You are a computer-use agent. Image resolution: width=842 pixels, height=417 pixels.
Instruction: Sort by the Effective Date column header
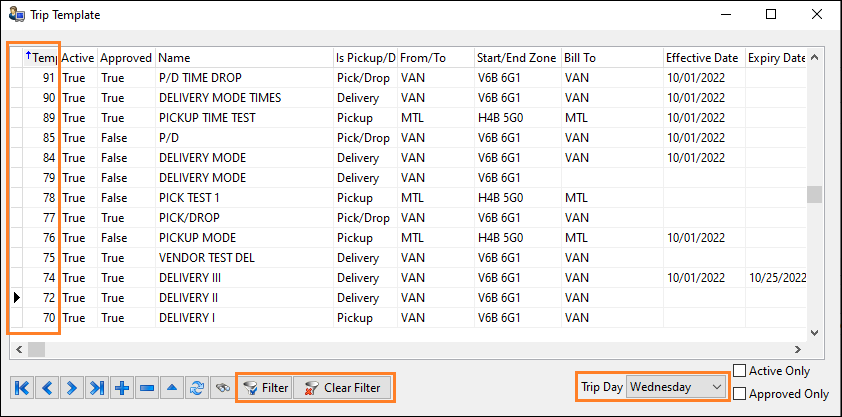(703, 58)
